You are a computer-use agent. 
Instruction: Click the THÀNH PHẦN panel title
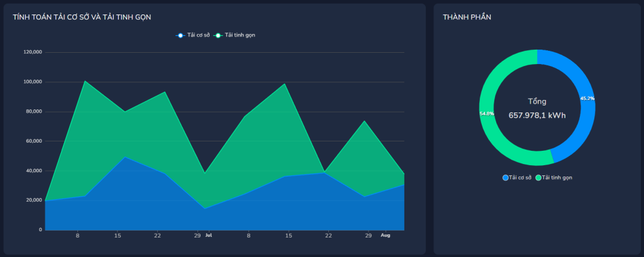coord(467,17)
